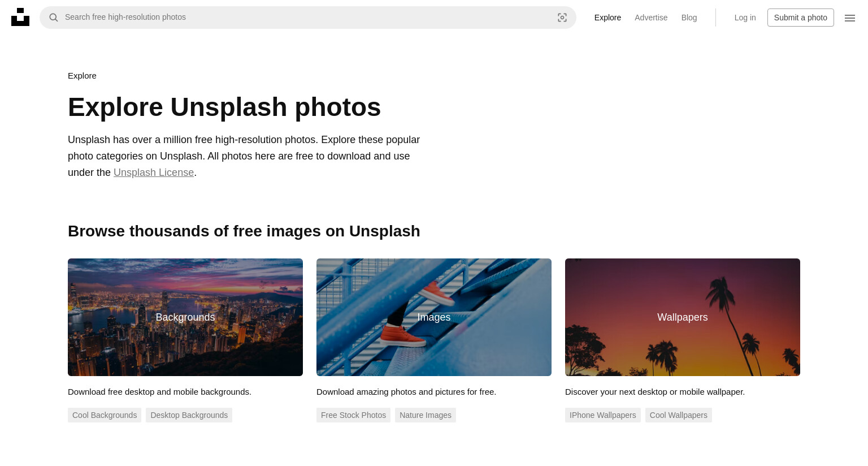Click the 'Explore Unsplash photos' heading

[x=224, y=107]
